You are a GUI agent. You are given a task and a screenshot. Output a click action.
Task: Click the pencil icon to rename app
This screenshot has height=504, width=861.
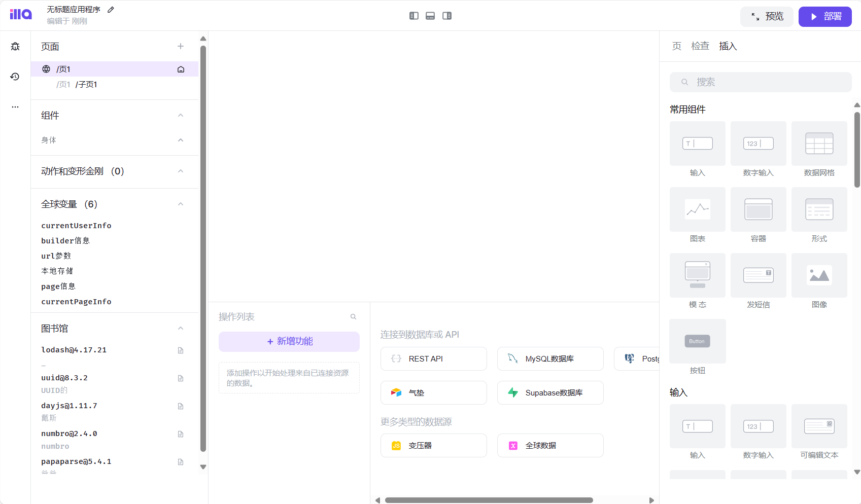(x=111, y=10)
